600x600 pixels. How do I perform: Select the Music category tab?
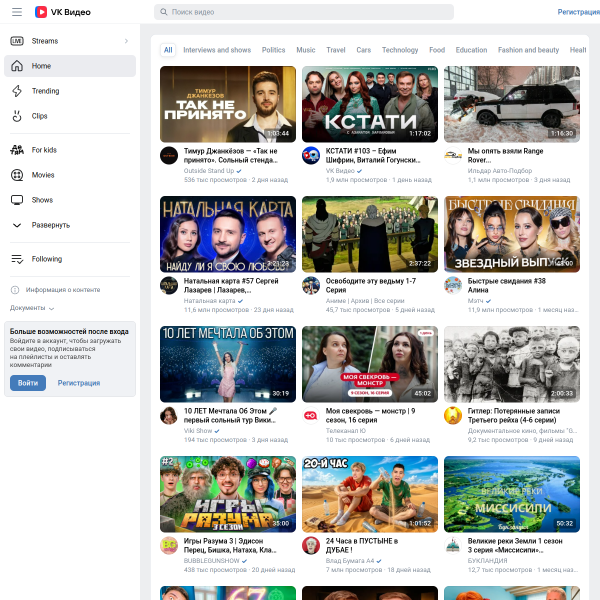pyautogui.click(x=306, y=50)
